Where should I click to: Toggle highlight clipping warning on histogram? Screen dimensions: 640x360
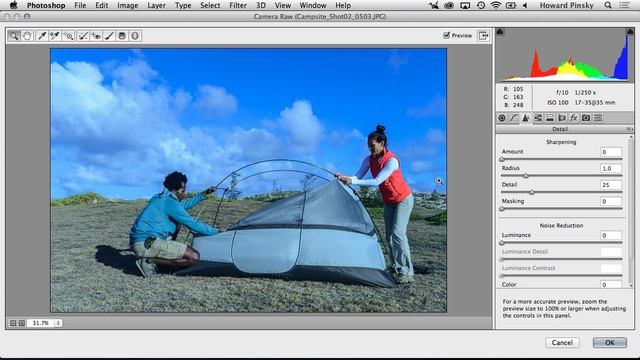click(630, 31)
